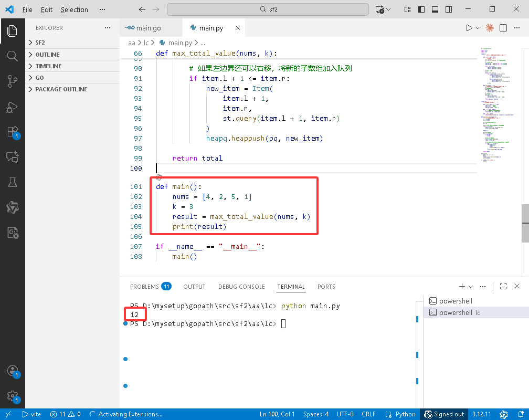This screenshot has height=420, width=529.
Task: Open the Accounts menu icon
Action: point(13,371)
